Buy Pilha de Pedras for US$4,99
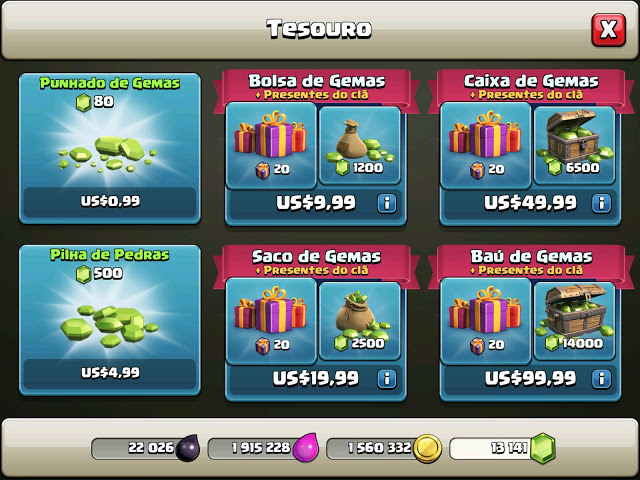 click(x=110, y=373)
